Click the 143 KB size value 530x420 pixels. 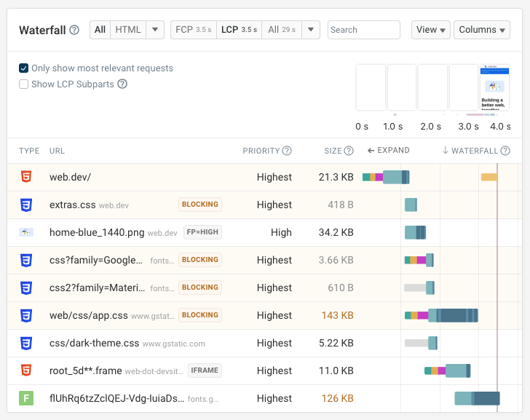(x=337, y=316)
